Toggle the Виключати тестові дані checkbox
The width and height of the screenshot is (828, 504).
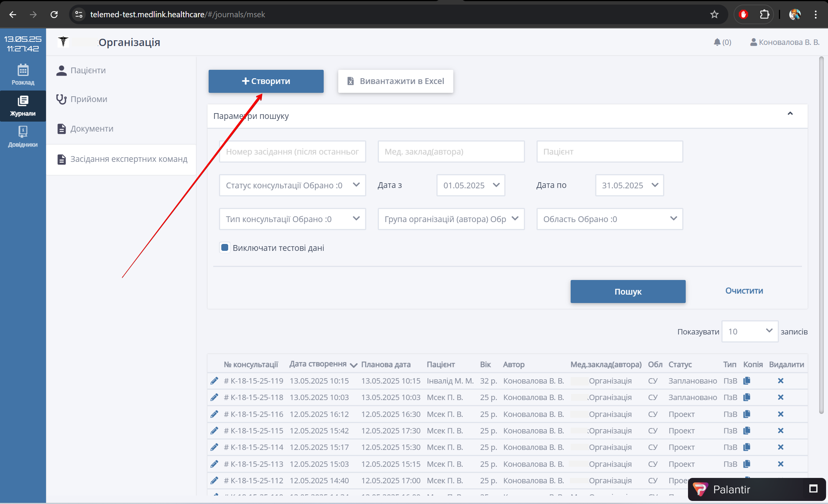coord(225,248)
